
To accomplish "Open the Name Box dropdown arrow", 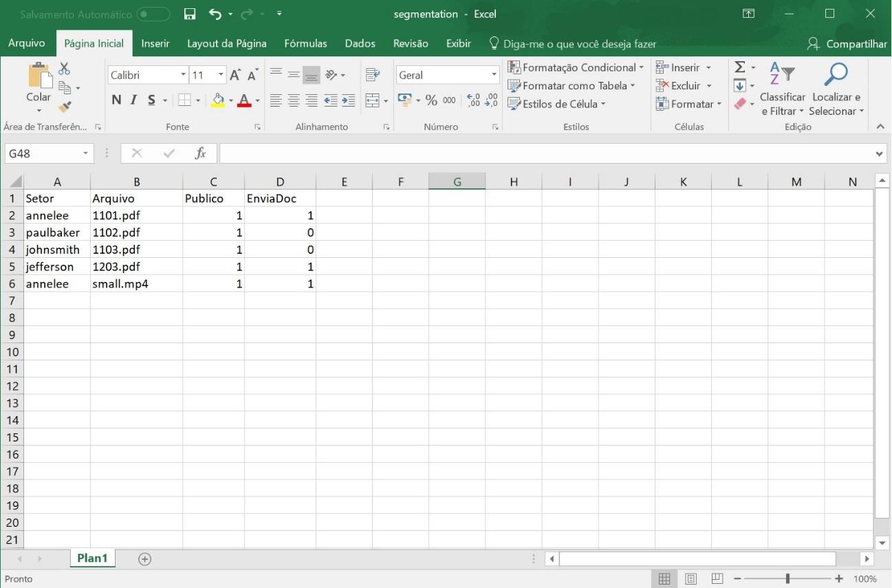I will click(86, 154).
